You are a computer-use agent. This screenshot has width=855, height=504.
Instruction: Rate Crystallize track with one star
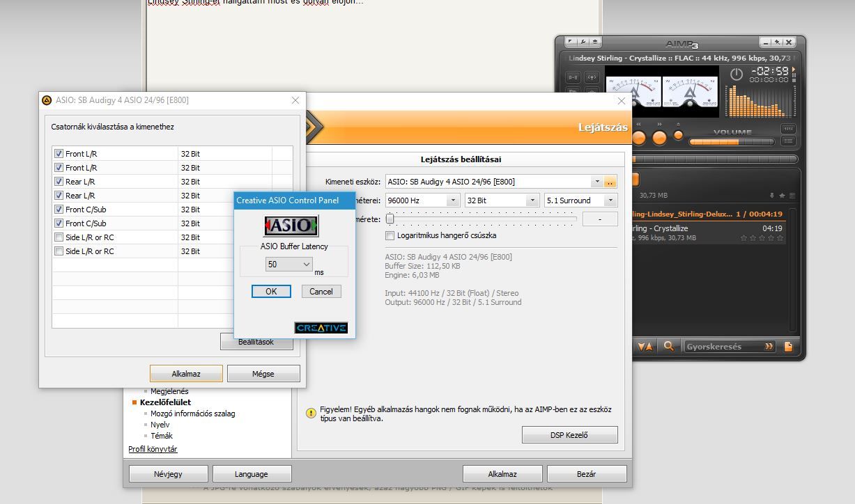(x=744, y=237)
